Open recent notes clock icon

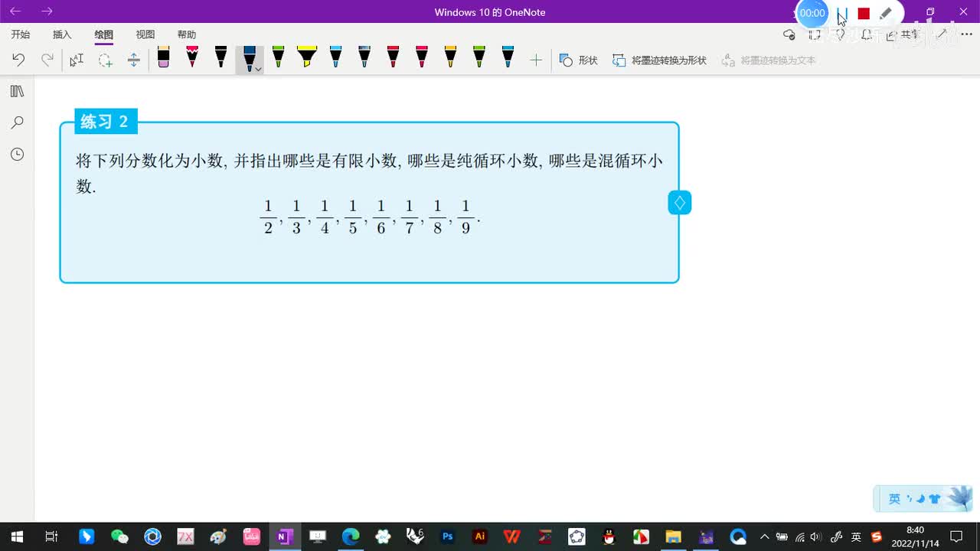point(17,154)
